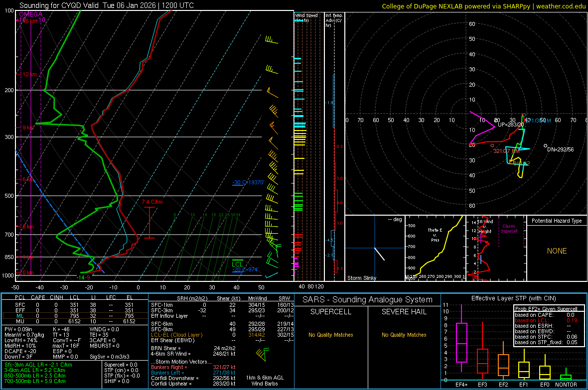Click 'Effective Layer STP (with CIN)' title
The height and width of the screenshot is (390, 588).
513,298
